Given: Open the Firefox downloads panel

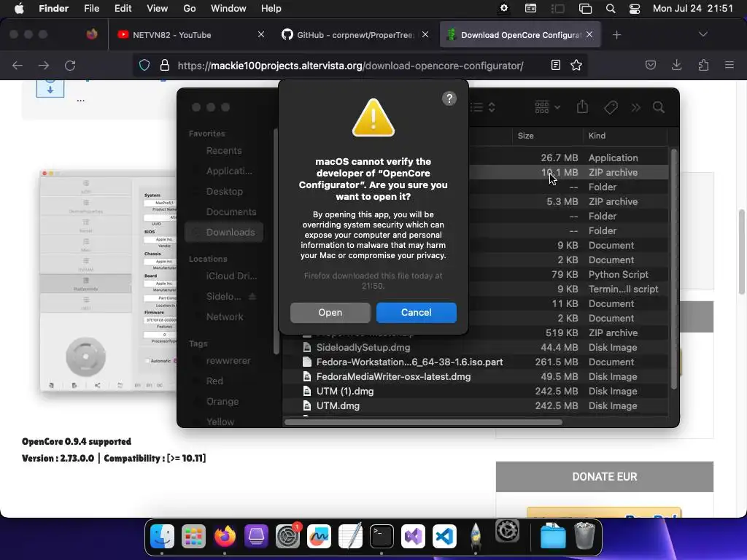Looking at the screenshot, I should pos(676,65).
